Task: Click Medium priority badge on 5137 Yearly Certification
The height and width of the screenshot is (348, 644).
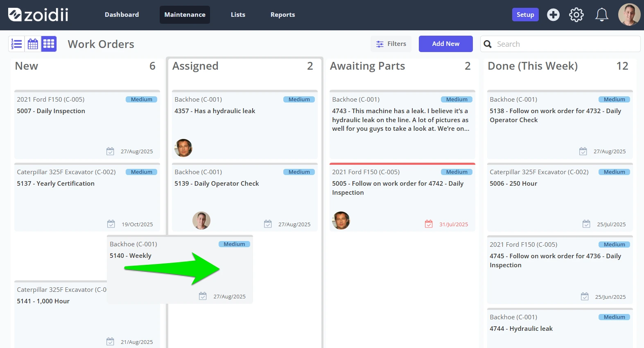Action: 142,172
